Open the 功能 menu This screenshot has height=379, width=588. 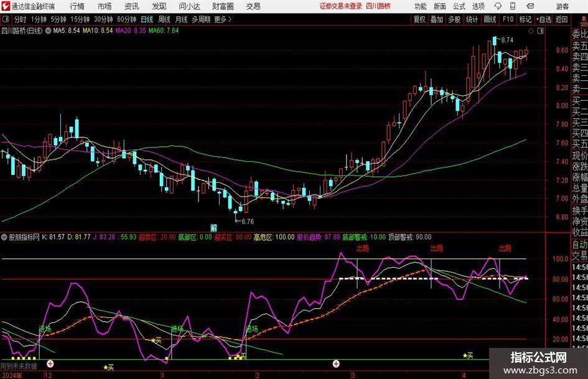pos(421,6)
